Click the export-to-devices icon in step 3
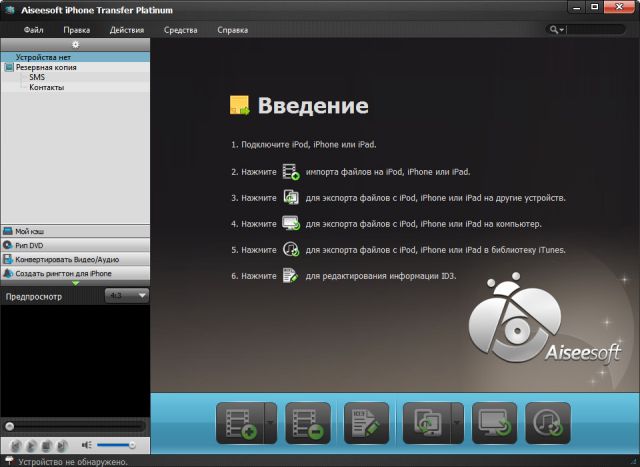The image size is (640, 467). pyautogui.click(x=291, y=198)
